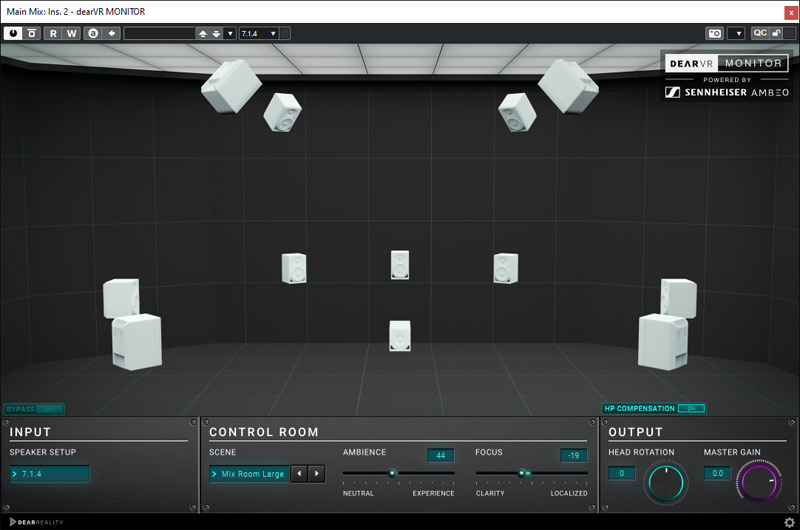Screen dimensions: 800x530
Task: Click the plugin bypass icon in the toolbar
Action: pyautogui.click(x=31, y=33)
